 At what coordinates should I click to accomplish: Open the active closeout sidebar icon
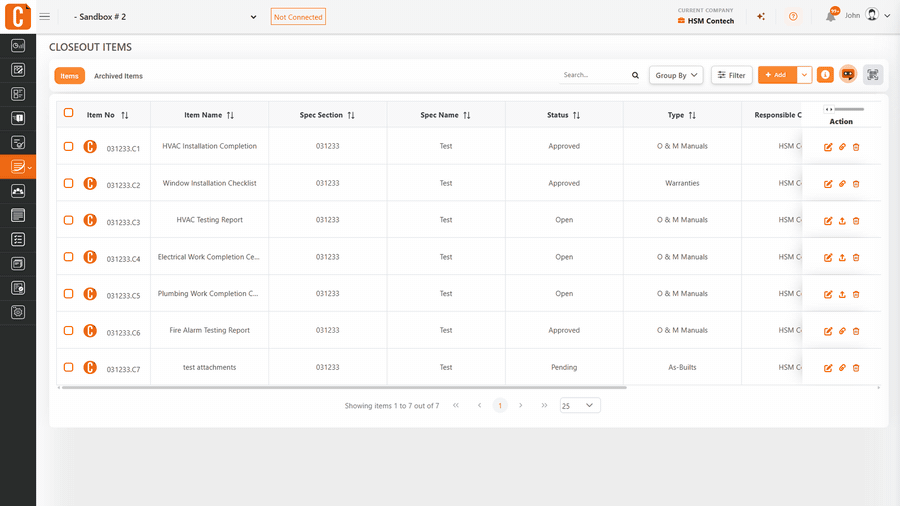click(18, 167)
